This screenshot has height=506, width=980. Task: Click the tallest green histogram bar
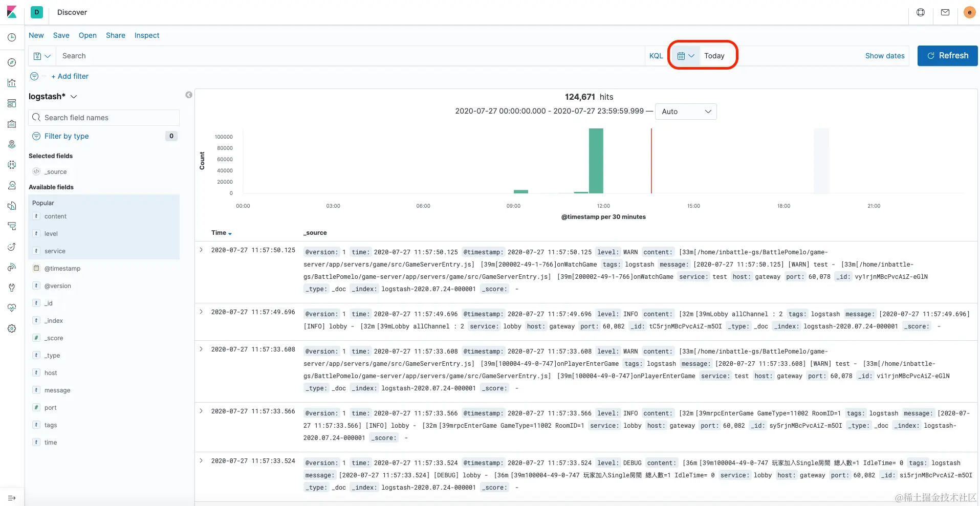pos(596,161)
